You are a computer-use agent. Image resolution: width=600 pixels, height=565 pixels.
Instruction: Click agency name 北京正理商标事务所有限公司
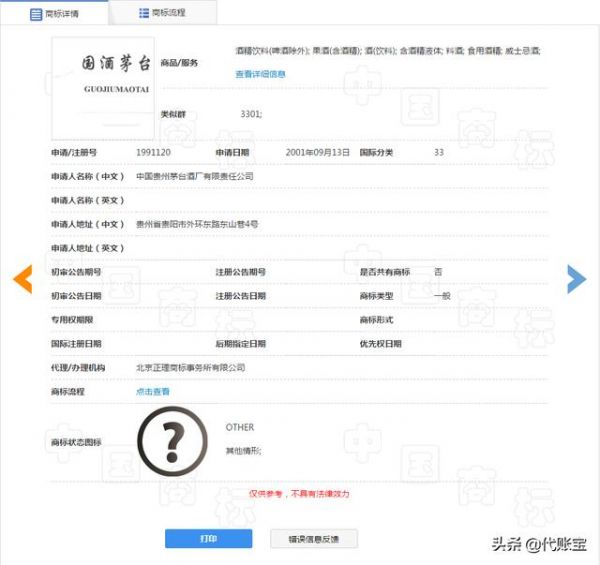(190, 367)
